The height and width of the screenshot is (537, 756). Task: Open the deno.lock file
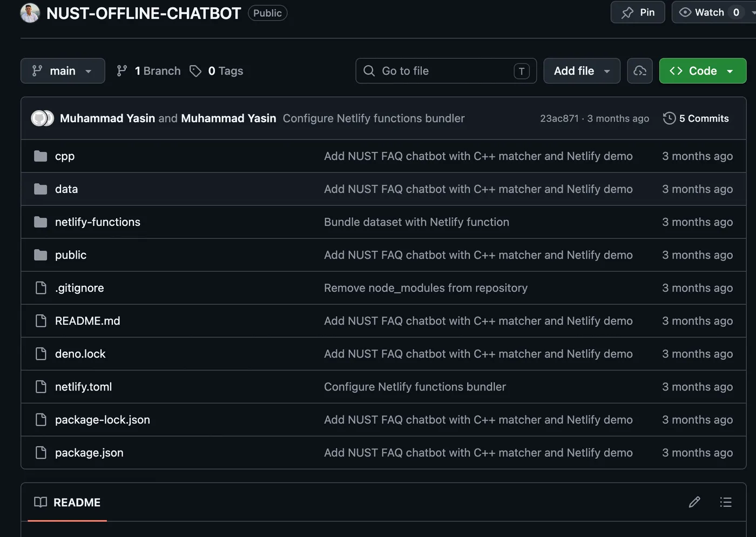coord(80,354)
